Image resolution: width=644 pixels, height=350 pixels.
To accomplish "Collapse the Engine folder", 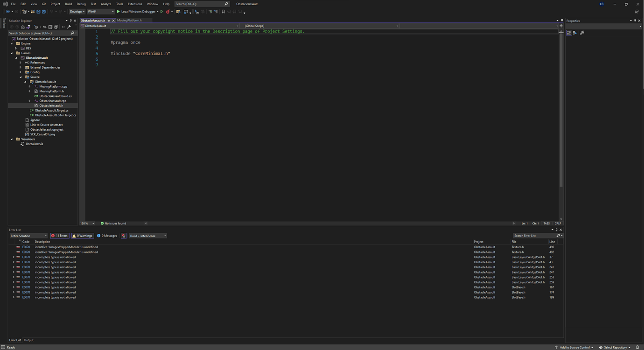I will pyautogui.click(x=12, y=43).
